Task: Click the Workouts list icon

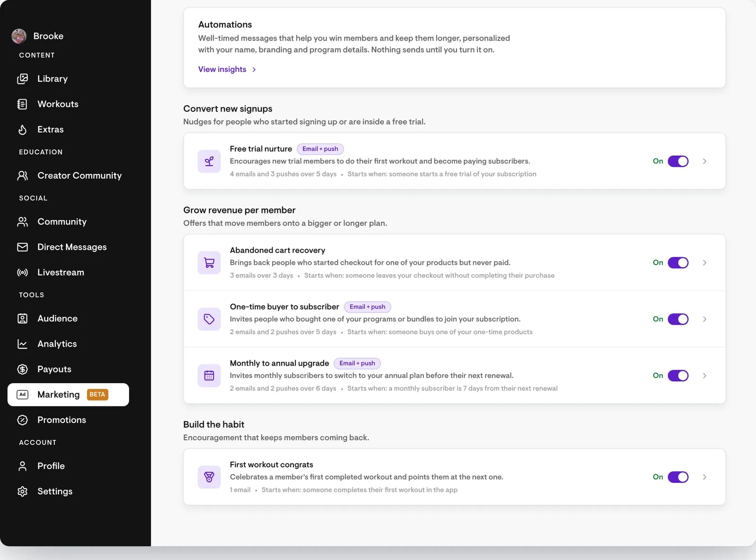Action: [22, 104]
